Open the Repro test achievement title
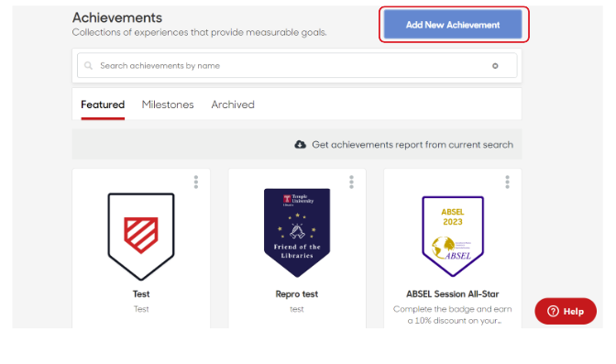616x364 pixels. pos(297,294)
